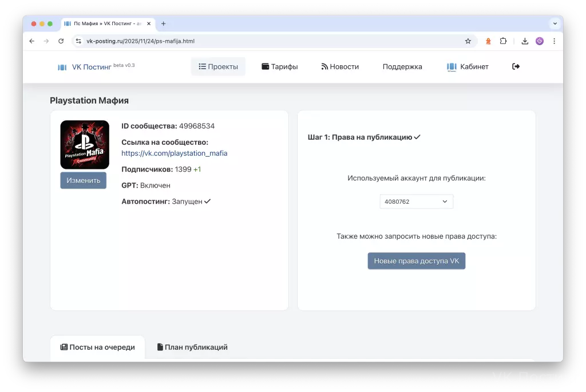
Task: Switch to Посты на очереди tab
Action: point(97,347)
